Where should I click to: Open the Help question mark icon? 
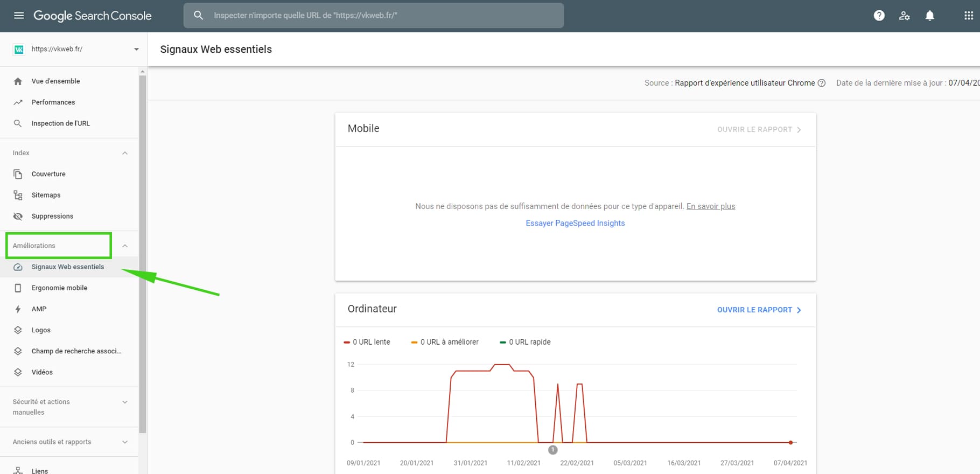point(879,16)
